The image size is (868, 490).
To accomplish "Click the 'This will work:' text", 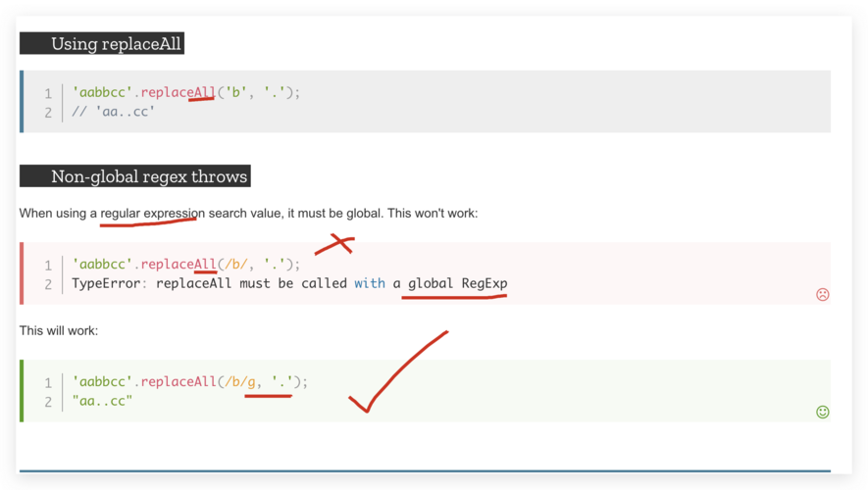I will pyautogui.click(x=59, y=330).
